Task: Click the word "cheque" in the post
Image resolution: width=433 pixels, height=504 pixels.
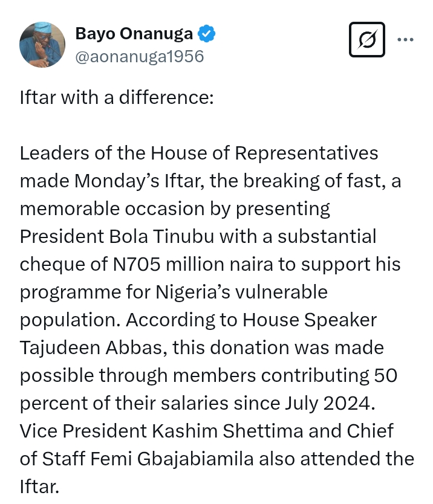Action: 52,264
